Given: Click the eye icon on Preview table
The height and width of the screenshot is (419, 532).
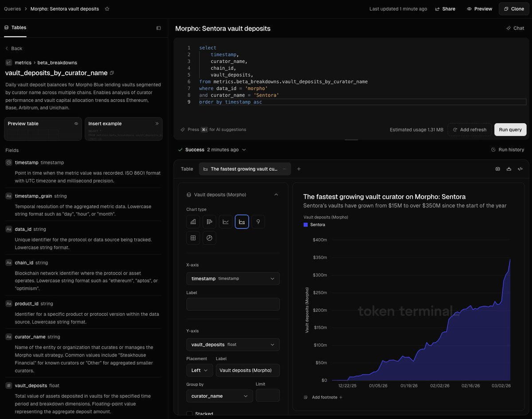Looking at the screenshot, I should pos(76,124).
